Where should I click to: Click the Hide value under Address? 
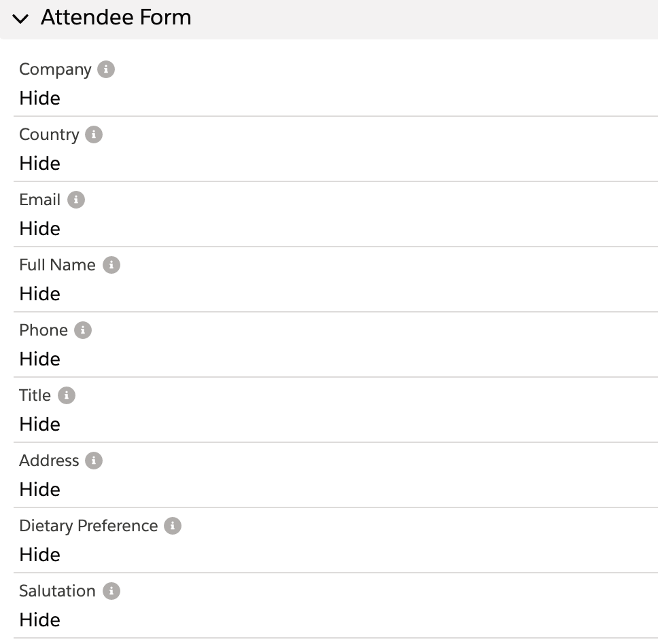(39, 490)
